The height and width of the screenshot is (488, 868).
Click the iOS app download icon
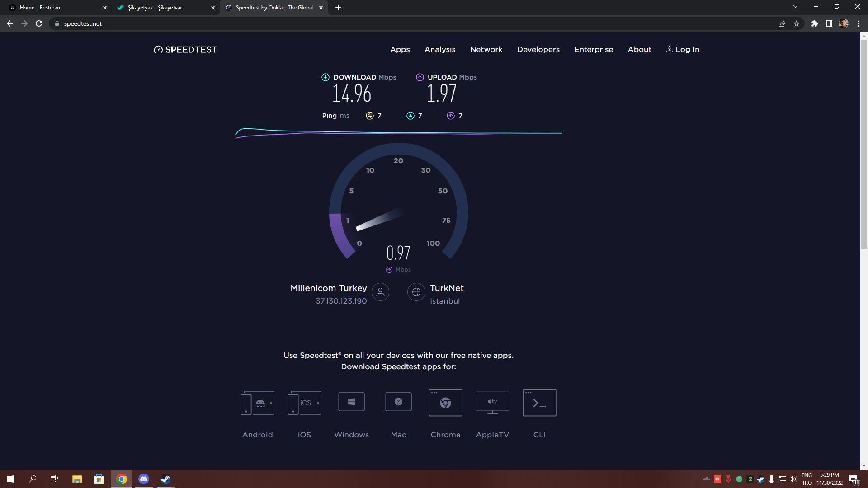(304, 403)
